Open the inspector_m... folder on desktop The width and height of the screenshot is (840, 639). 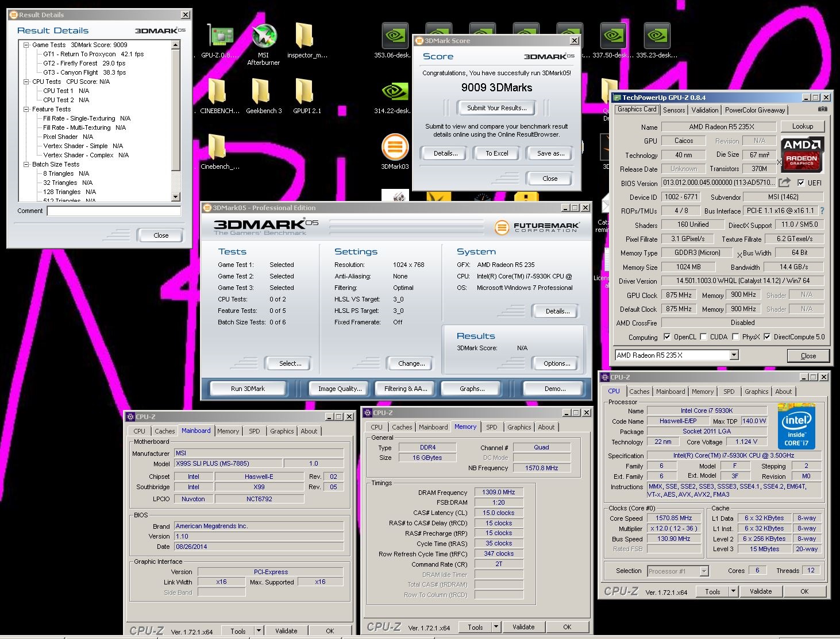pyautogui.click(x=305, y=37)
